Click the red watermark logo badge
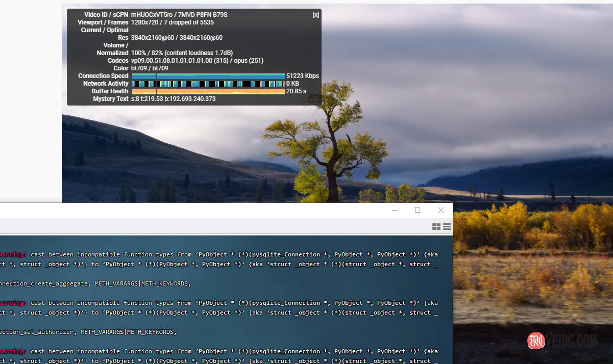This screenshot has height=364, width=613. [536, 341]
